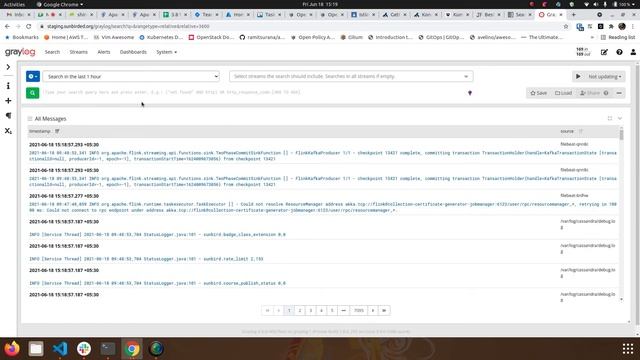Open Slack from the dock

pyautogui.click(x=84, y=349)
